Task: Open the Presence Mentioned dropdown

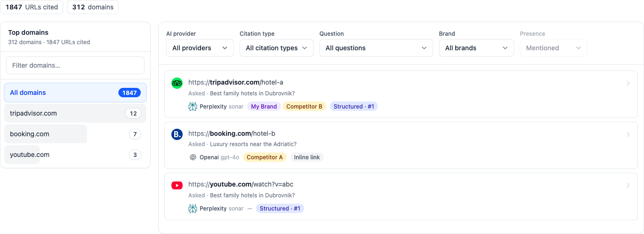Action: click(x=554, y=48)
